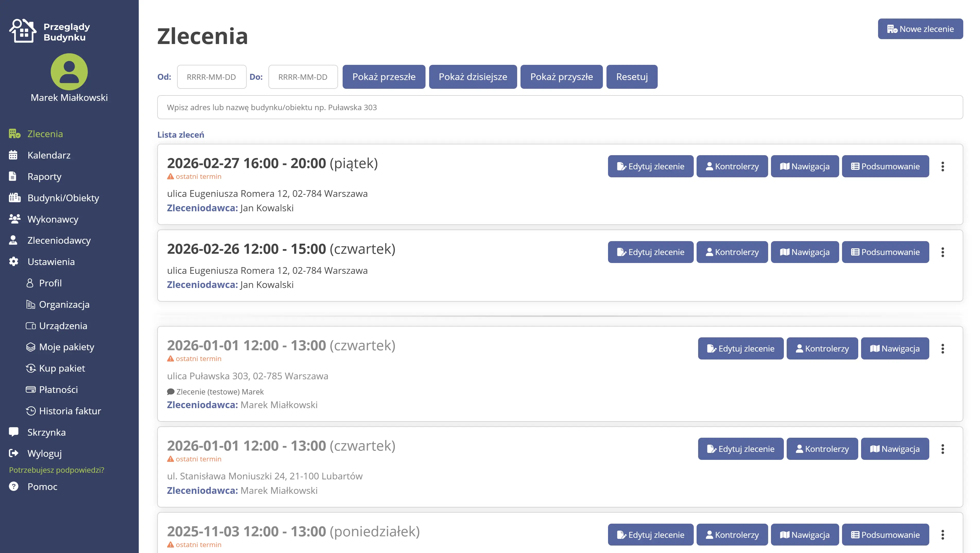Open three-dot menu for 2026-02-26 order
Screen dimensions: 980x553
(943, 252)
